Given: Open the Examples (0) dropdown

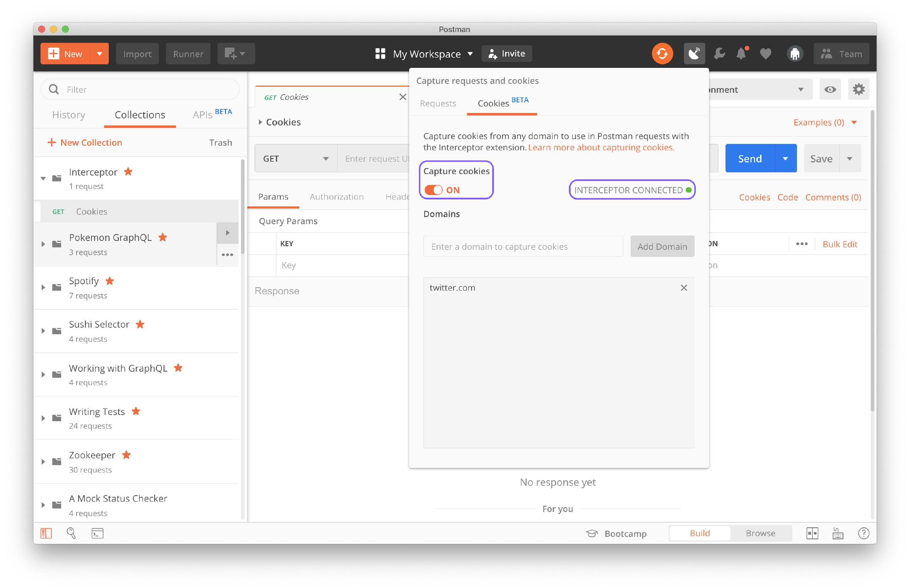Looking at the screenshot, I should click(825, 122).
